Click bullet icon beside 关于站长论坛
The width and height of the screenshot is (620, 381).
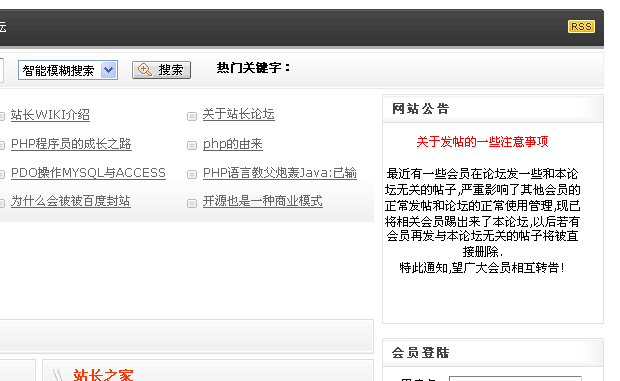click(192, 116)
